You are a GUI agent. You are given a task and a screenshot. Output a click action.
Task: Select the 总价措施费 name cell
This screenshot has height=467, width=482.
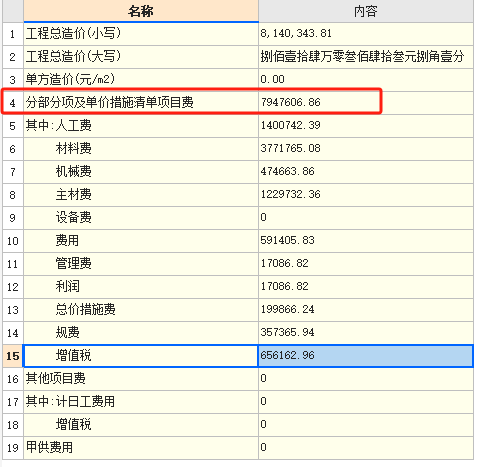click(x=141, y=310)
